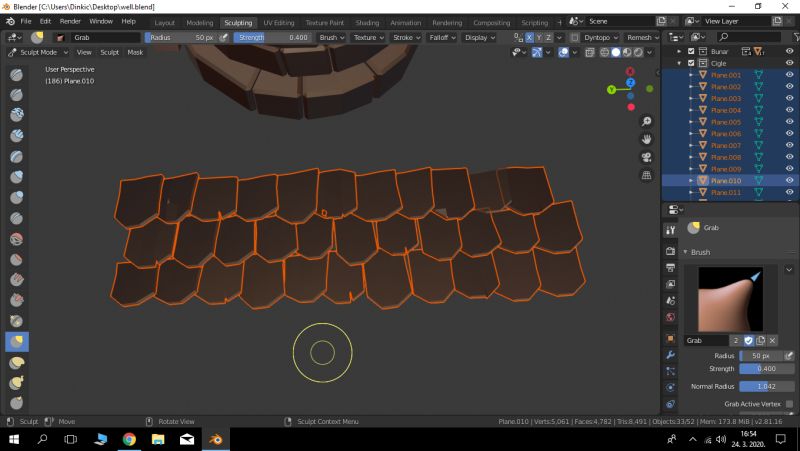
Task: Uncheck the Cigle collection checkbox
Action: click(x=691, y=63)
